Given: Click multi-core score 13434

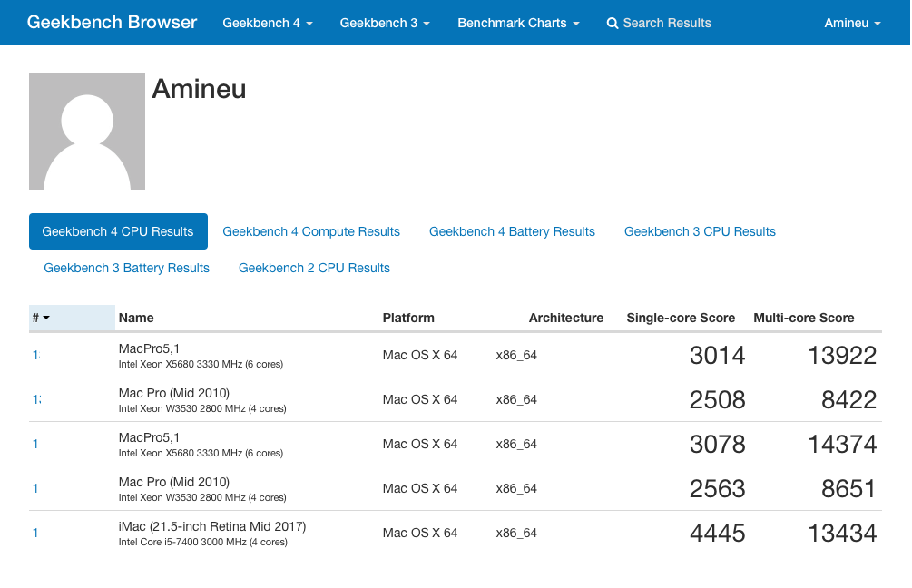Looking at the screenshot, I should (842, 534).
